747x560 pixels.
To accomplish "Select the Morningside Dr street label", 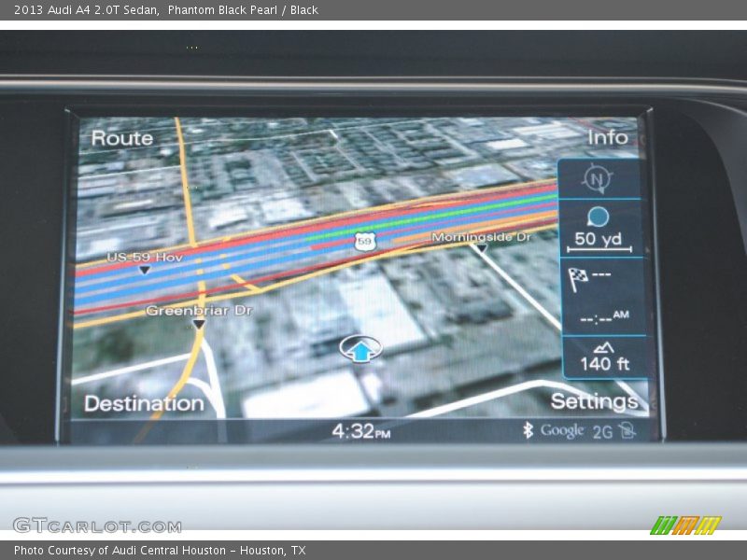I will (481, 237).
